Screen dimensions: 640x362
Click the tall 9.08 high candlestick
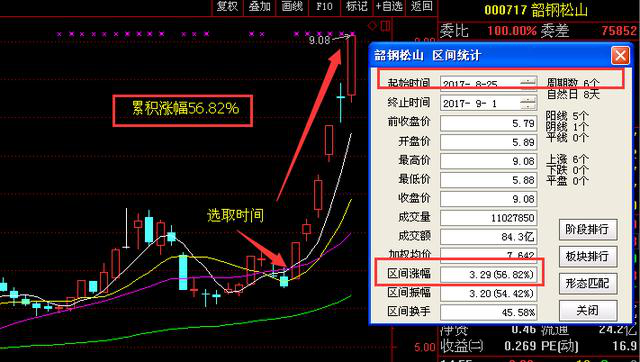[351, 67]
